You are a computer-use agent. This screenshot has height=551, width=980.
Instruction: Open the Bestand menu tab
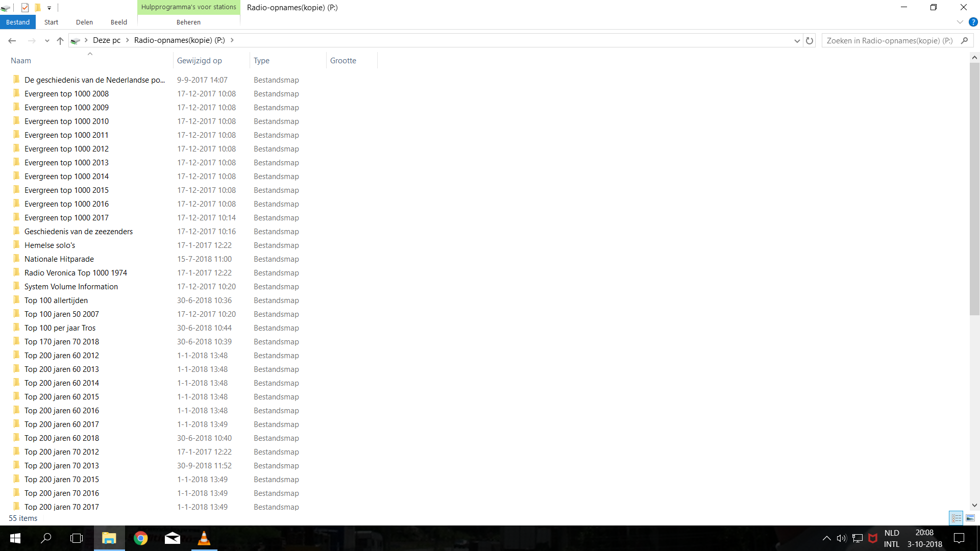click(18, 22)
